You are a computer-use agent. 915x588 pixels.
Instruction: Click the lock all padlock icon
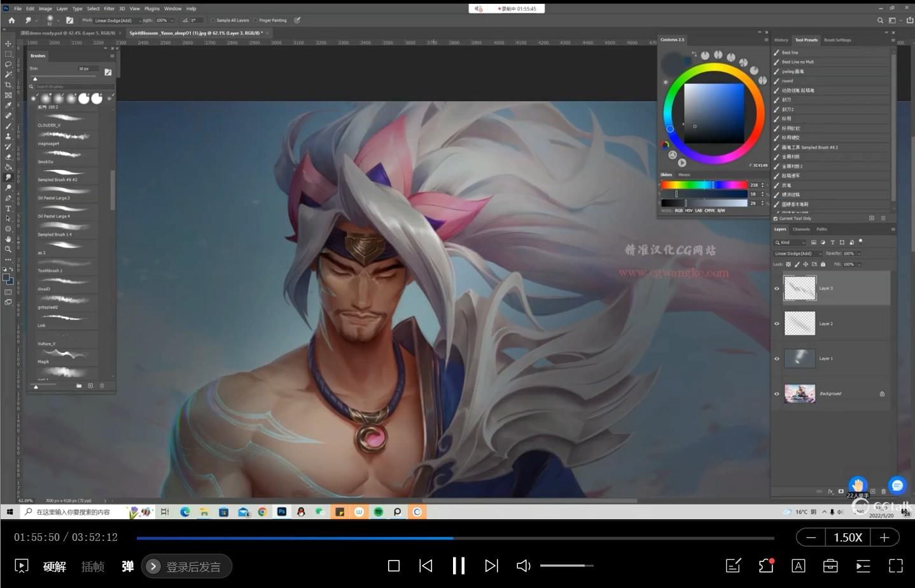click(823, 264)
